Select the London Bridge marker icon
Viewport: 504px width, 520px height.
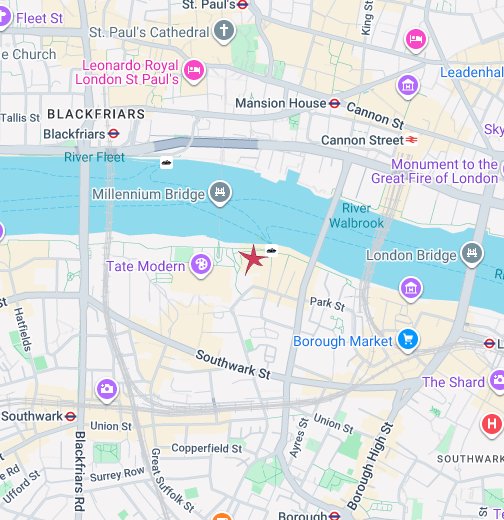[x=472, y=254]
